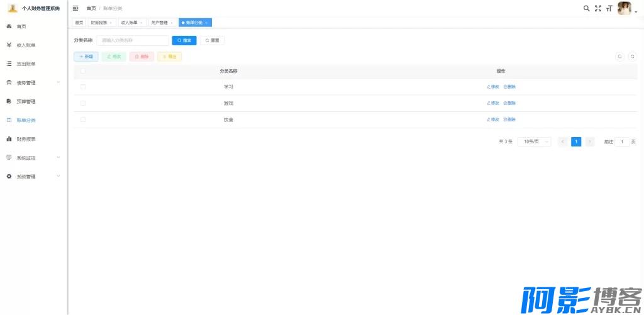Screen dimensions: 644x315
Task: Tick the checkbox for the 游戏 row
Action: point(83,103)
